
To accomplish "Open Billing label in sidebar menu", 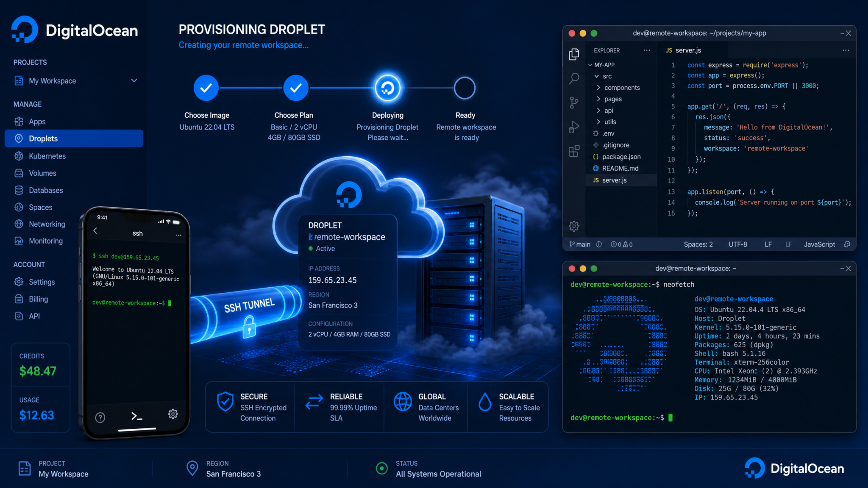I will coord(39,299).
